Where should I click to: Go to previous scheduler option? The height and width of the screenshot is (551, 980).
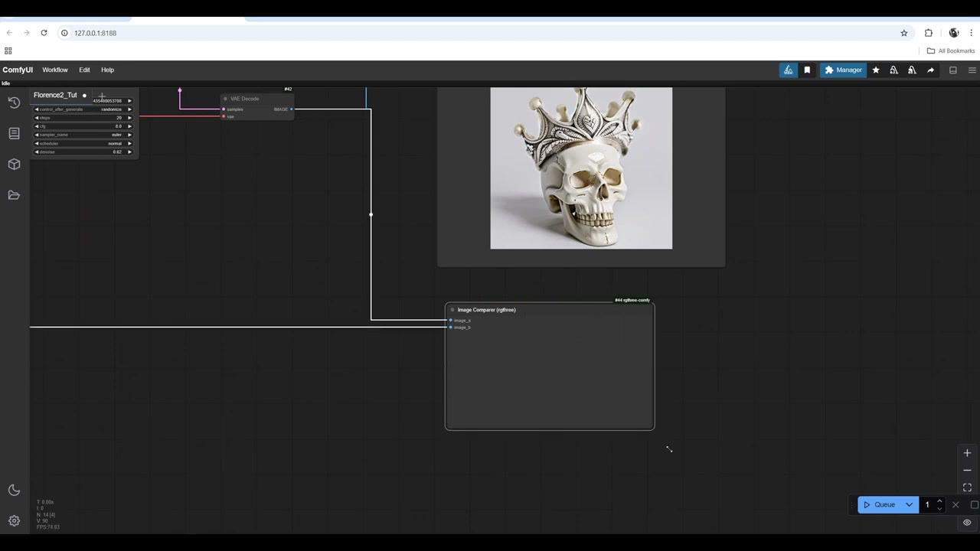point(37,143)
